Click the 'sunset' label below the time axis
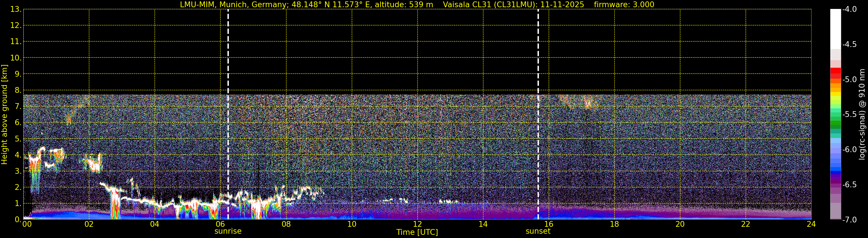 pos(538,231)
